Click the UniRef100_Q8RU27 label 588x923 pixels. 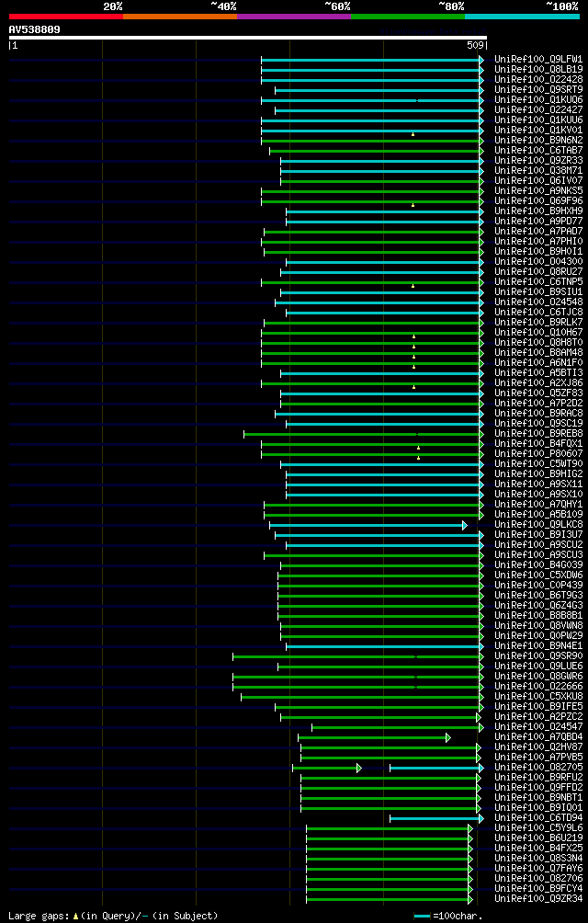pos(538,271)
